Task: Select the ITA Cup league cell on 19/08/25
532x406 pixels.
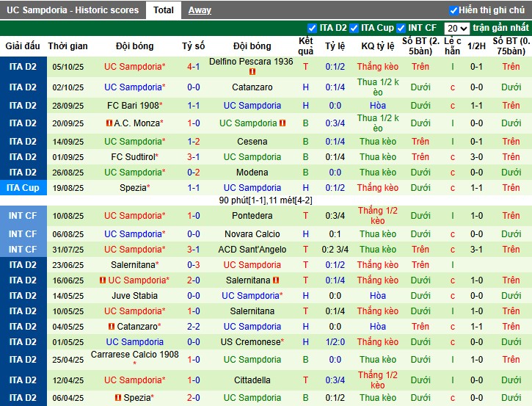Action: tap(23, 188)
